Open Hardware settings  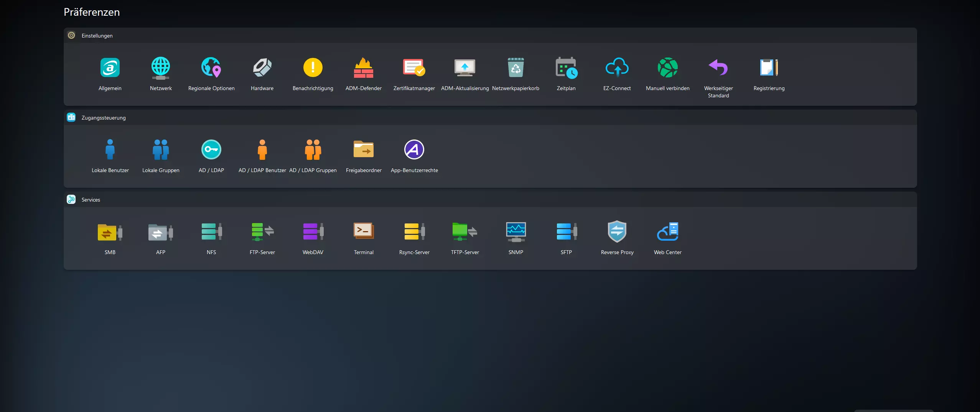(262, 68)
